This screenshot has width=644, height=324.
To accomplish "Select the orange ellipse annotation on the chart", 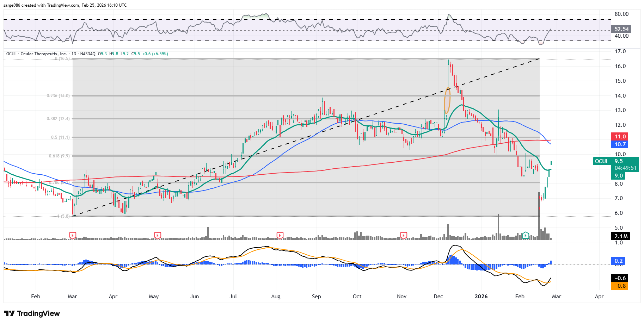I will 447,100.
